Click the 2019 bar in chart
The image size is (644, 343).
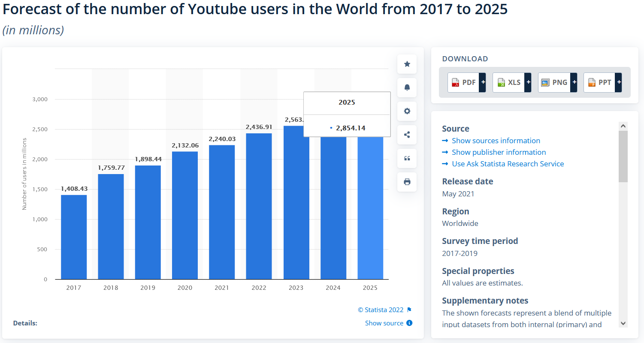(x=148, y=223)
